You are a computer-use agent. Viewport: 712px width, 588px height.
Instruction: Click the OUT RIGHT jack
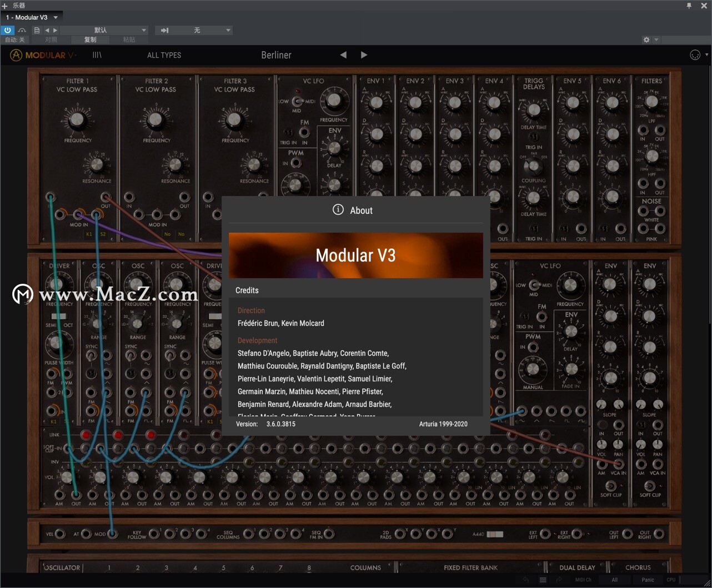659,534
